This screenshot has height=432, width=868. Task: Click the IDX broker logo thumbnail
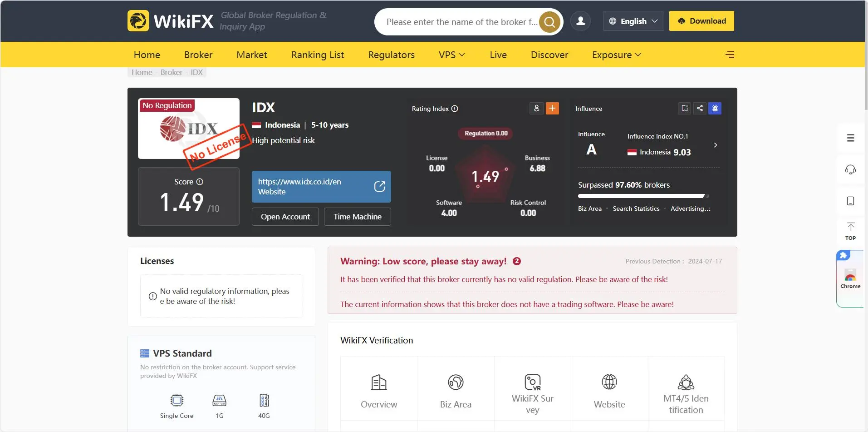point(189,129)
